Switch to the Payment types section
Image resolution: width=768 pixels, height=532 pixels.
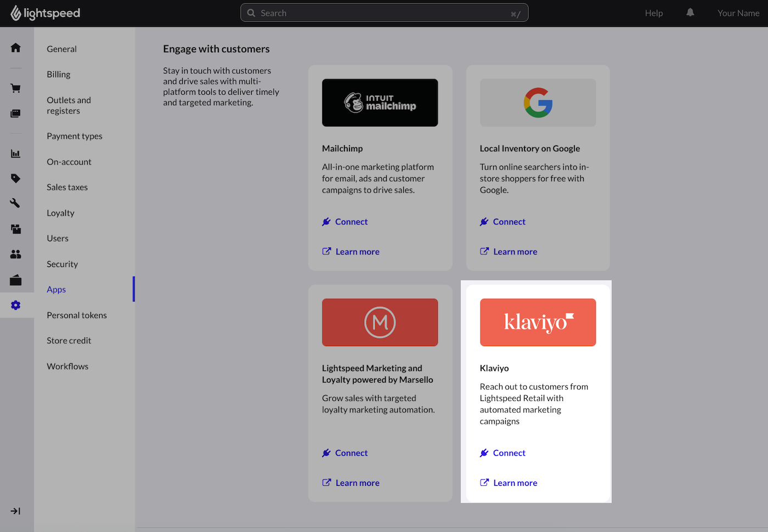[75, 135]
